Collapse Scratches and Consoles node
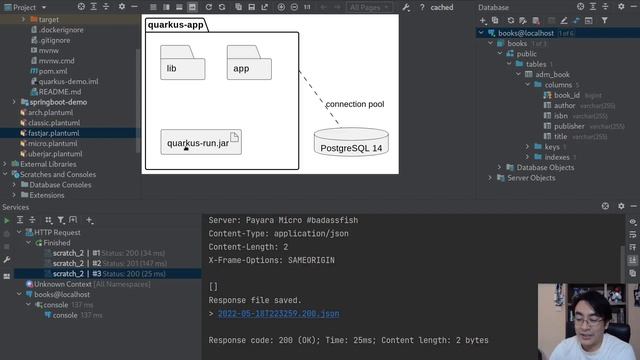 coord(5,174)
